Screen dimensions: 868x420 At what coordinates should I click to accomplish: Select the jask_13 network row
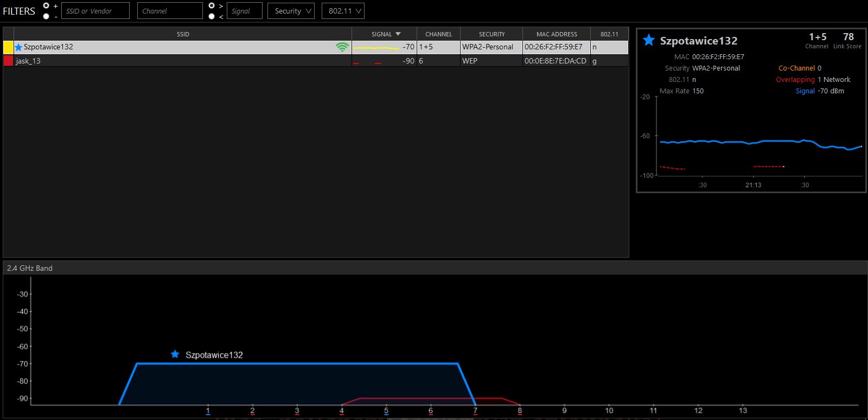tap(316, 61)
